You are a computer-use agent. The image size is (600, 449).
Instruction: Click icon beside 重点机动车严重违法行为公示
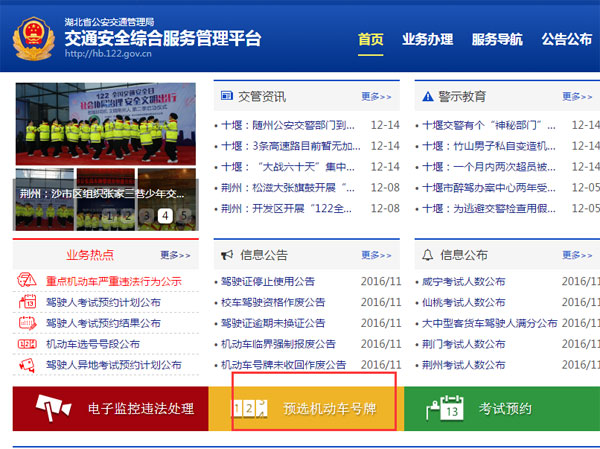27,281
